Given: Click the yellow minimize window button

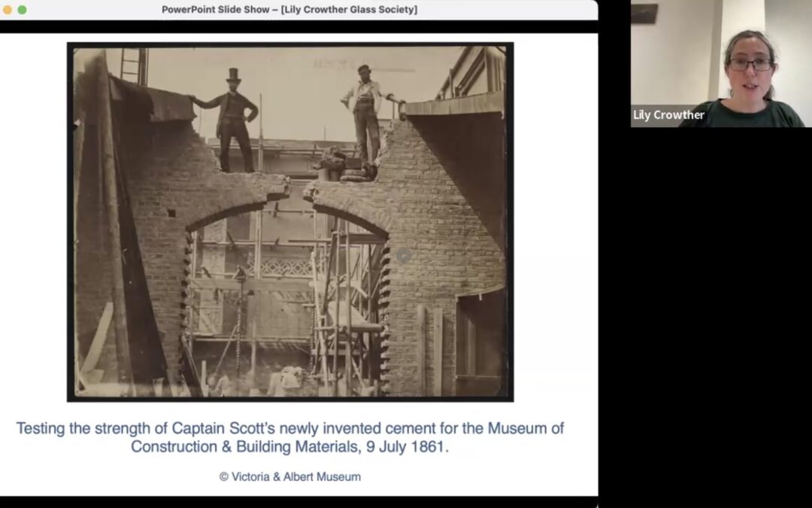Looking at the screenshot, I should coord(8,10).
